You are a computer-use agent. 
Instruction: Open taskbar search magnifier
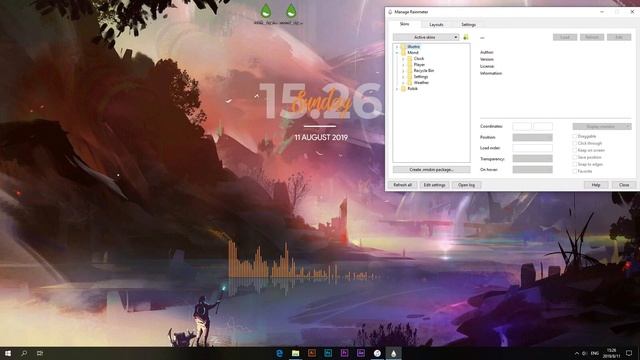tap(24, 353)
